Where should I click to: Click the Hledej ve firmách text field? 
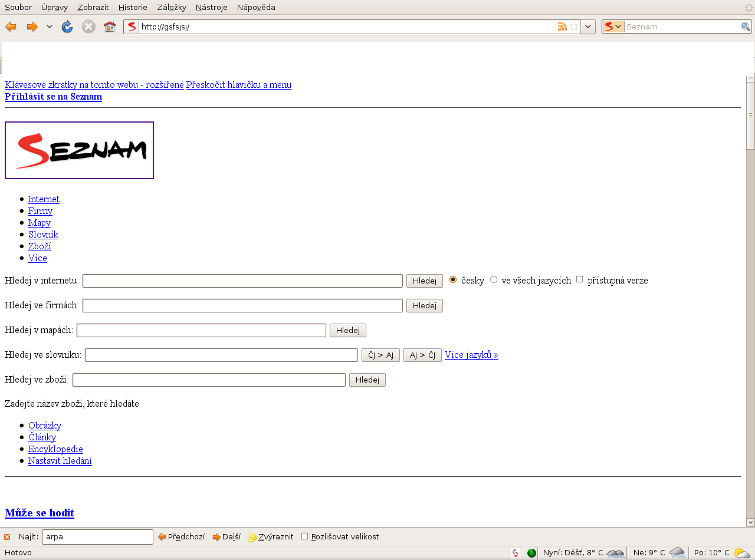(x=242, y=305)
